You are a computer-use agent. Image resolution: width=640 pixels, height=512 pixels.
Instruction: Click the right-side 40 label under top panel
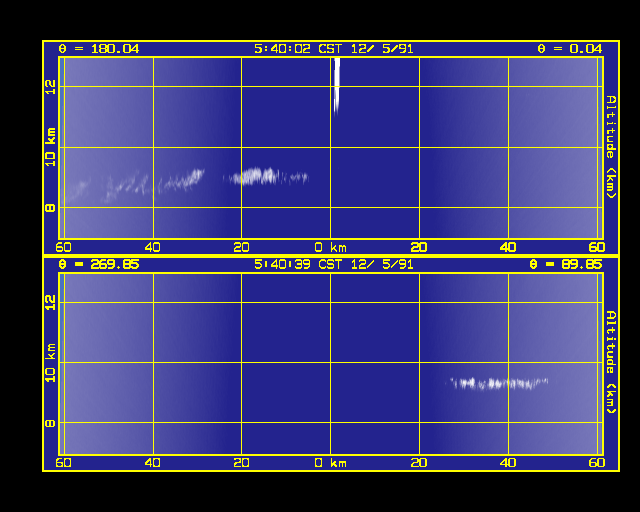click(x=508, y=247)
